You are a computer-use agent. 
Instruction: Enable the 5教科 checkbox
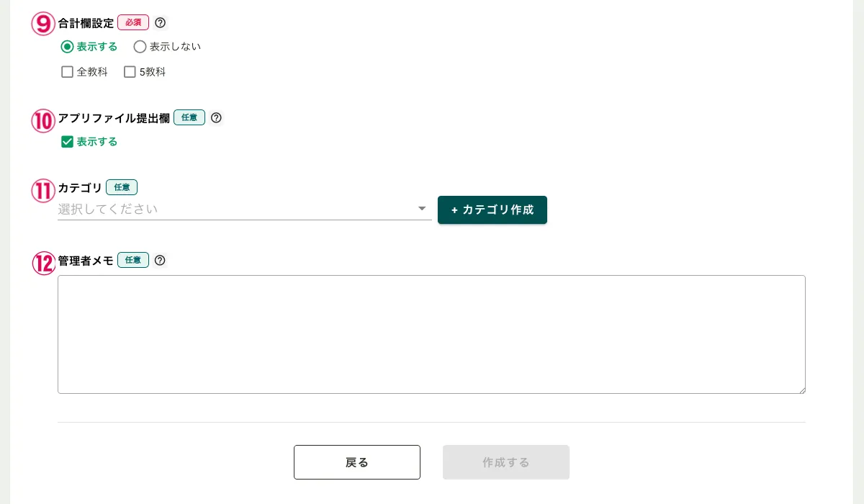click(130, 72)
